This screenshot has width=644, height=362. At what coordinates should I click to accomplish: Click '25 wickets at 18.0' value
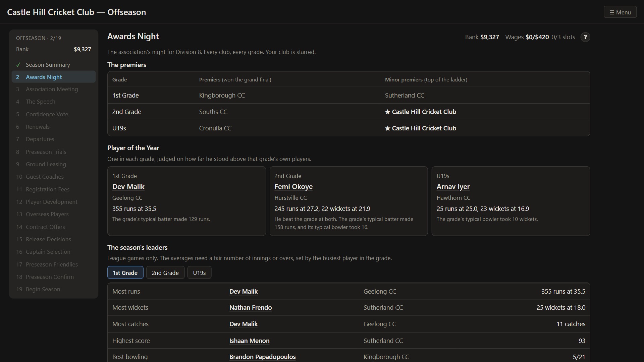[x=561, y=308]
